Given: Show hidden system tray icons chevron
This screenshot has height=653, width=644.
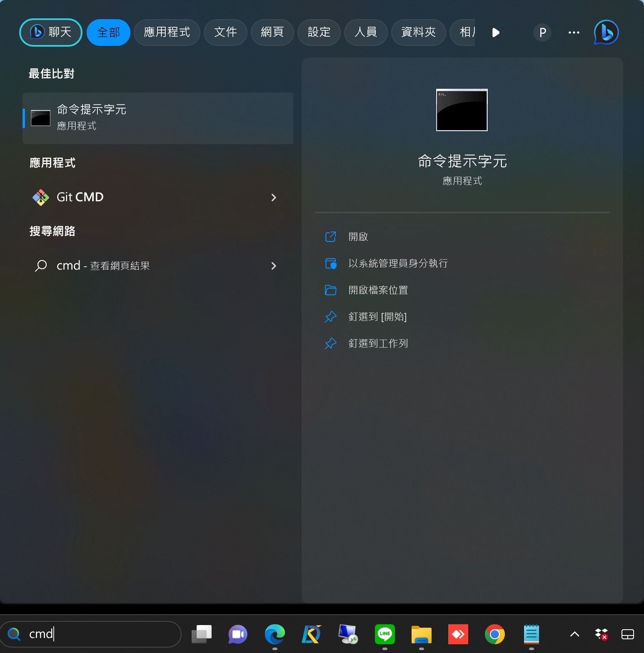Looking at the screenshot, I should [574, 634].
